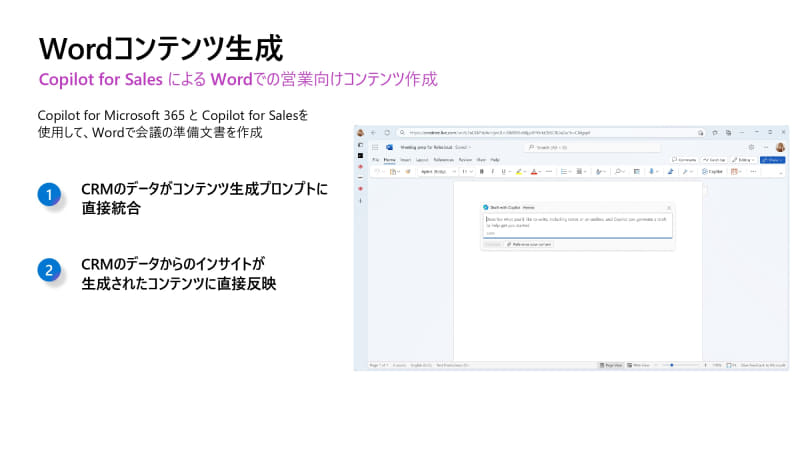
Task: Click the plus icon in Edge left sidebar
Action: tap(361, 201)
